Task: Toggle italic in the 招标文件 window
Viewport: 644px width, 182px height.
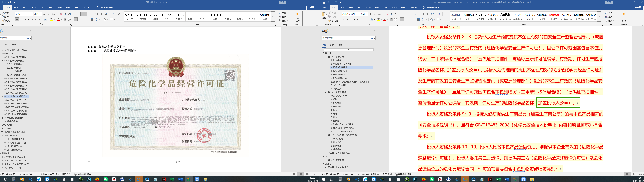Action: 347,20
